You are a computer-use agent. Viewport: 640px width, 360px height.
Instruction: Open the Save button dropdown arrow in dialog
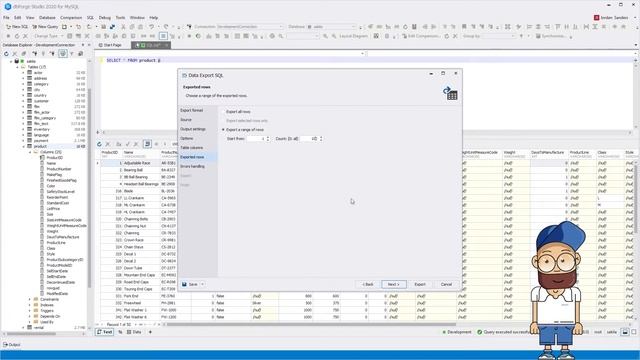[202, 284]
